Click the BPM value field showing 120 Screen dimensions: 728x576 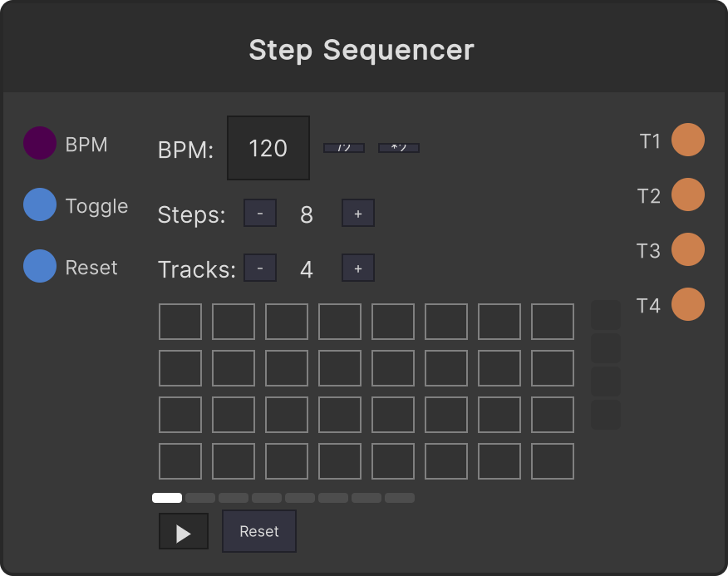click(x=268, y=148)
